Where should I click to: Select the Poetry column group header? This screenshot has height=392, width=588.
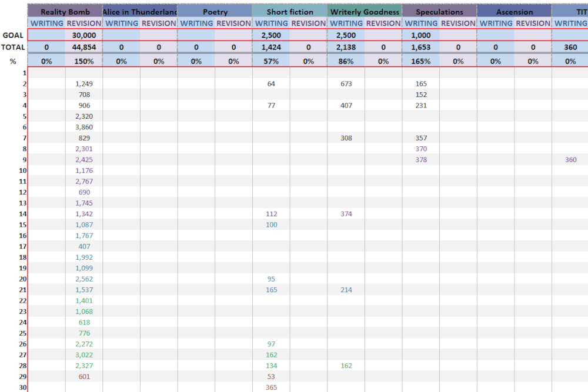pos(215,12)
